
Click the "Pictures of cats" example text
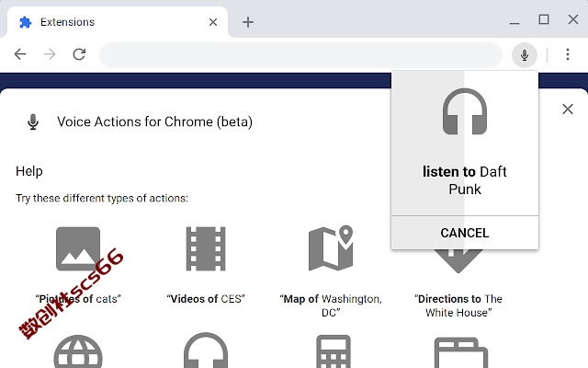78,299
